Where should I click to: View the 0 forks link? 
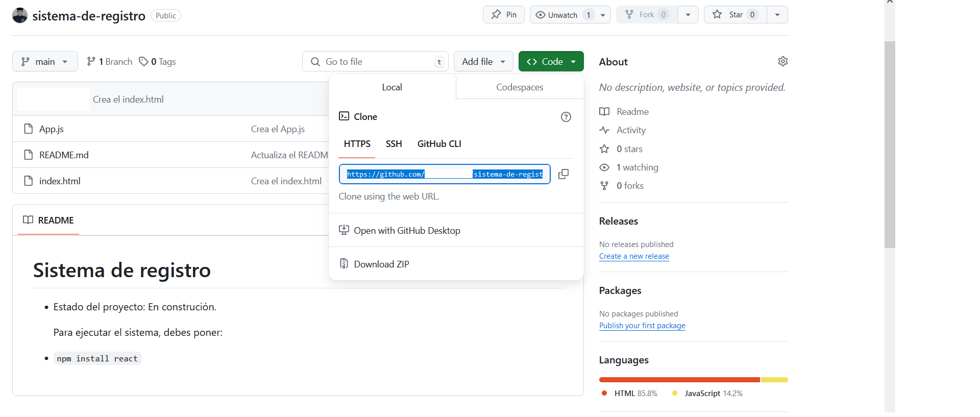pos(621,186)
